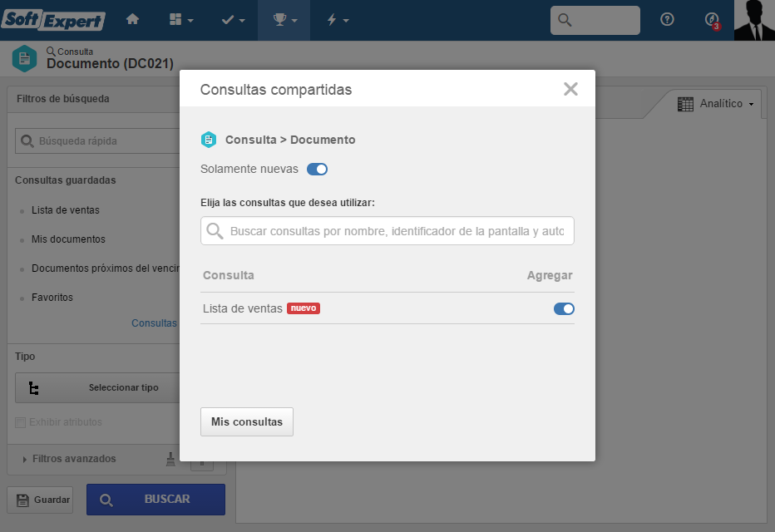Disable the Solamente nuevas toggle
Screen dimensions: 775x532
tap(317, 169)
